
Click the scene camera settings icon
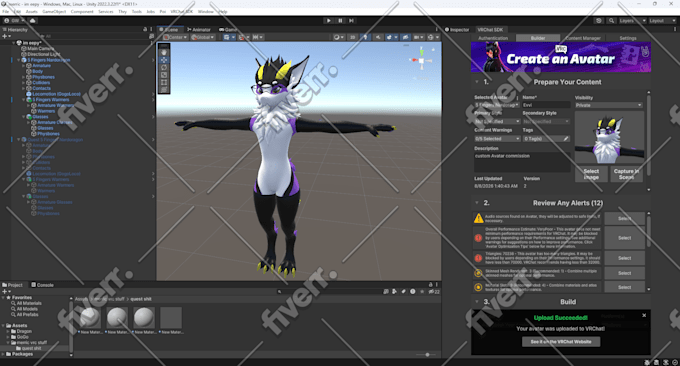(x=418, y=37)
